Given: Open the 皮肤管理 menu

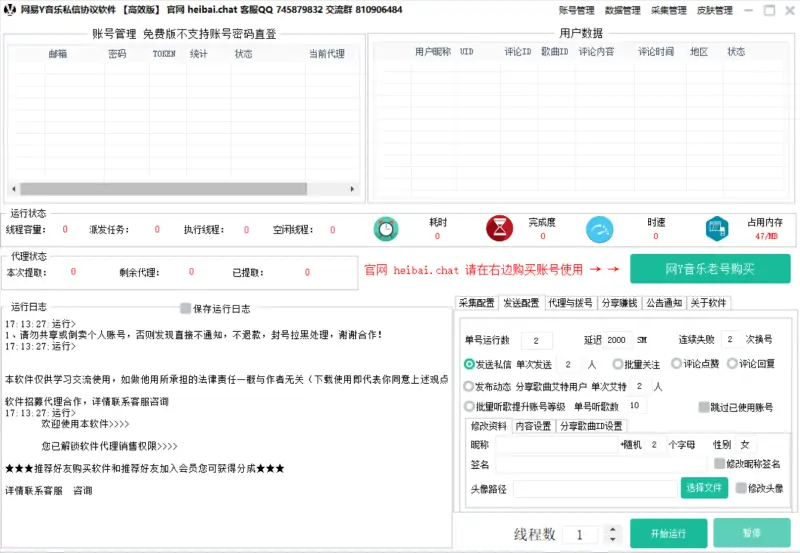Looking at the screenshot, I should pos(713,10).
